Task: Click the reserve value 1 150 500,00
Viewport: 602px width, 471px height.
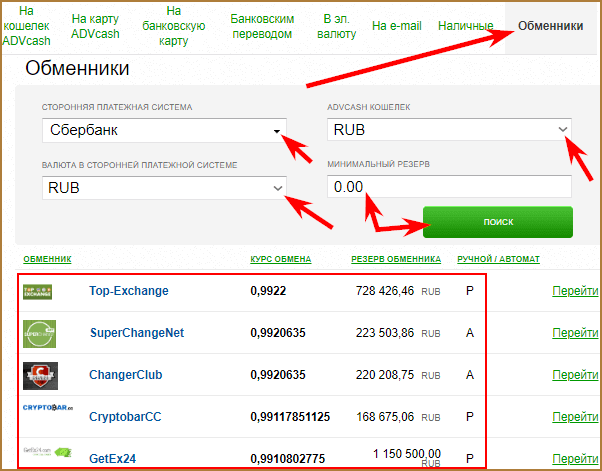Action: [407, 454]
